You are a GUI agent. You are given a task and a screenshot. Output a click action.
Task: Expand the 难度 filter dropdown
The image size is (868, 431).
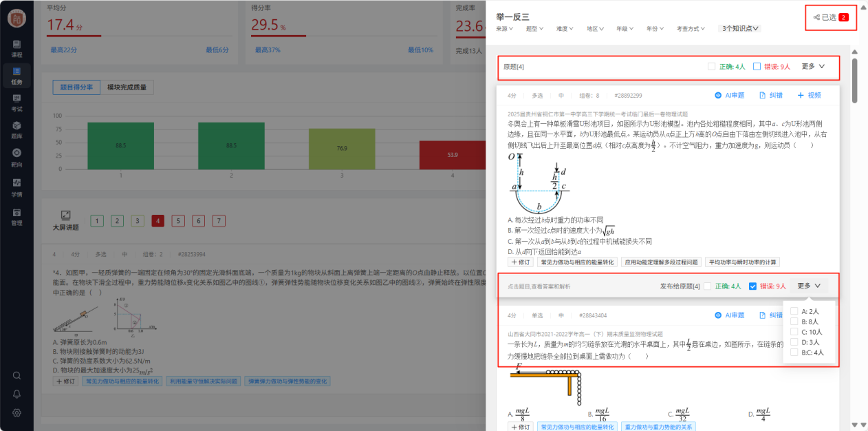(565, 29)
